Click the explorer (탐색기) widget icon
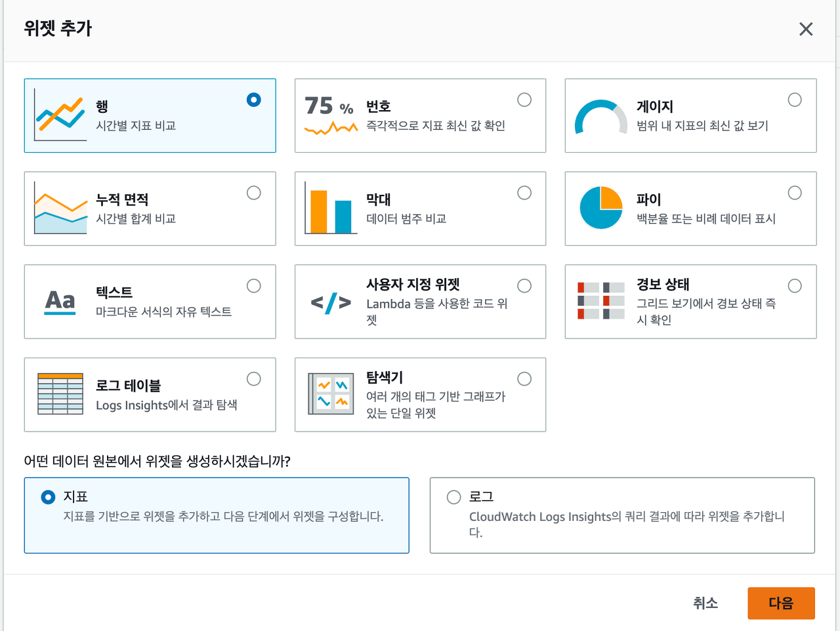 tap(330, 394)
